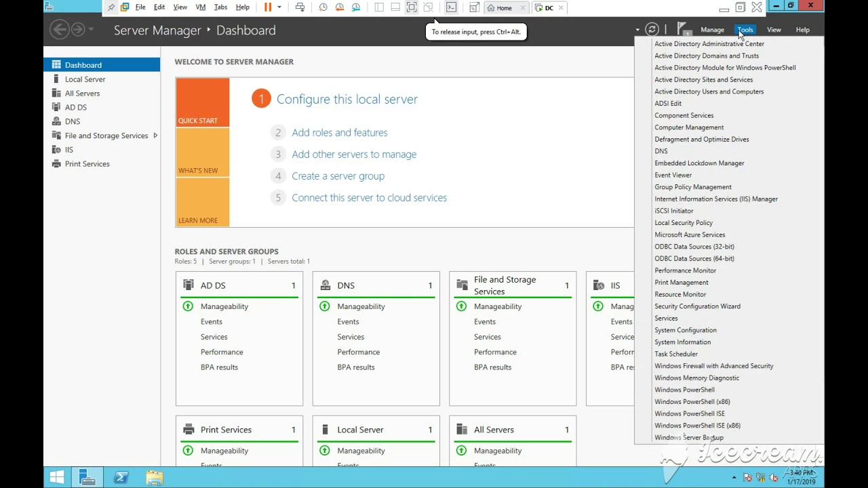The width and height of the screenshot is (868, 488).
Task: Open Task Scheduler from the Tools menu
Action: [x=676, y=354]
